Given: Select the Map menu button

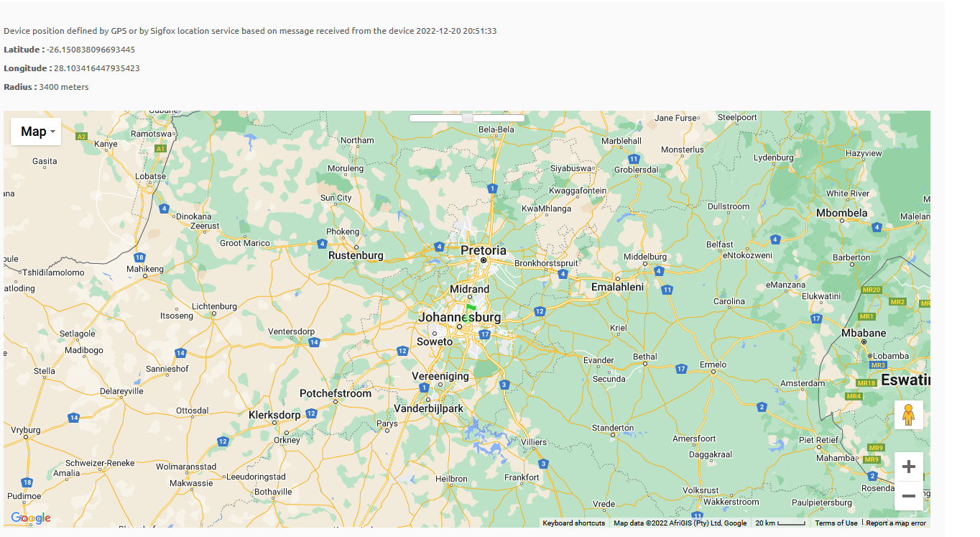Looking at the screenshot, I should [x=35, y=131].
